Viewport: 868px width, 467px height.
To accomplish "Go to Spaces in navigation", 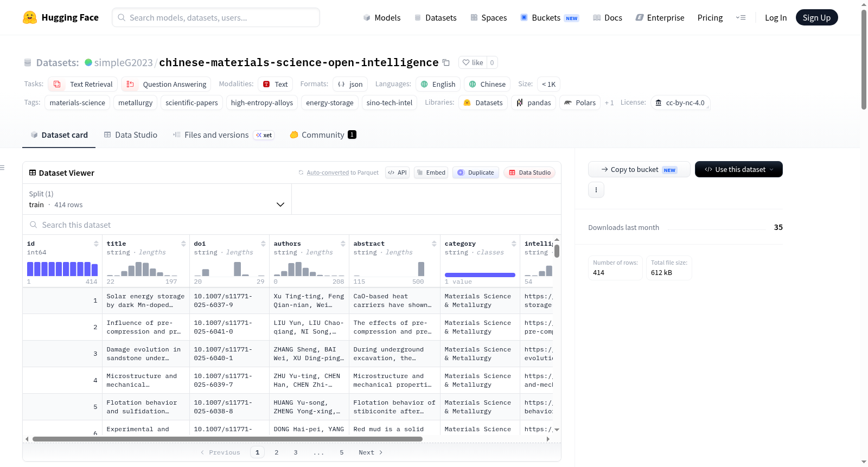I will (x=488, y=17).
